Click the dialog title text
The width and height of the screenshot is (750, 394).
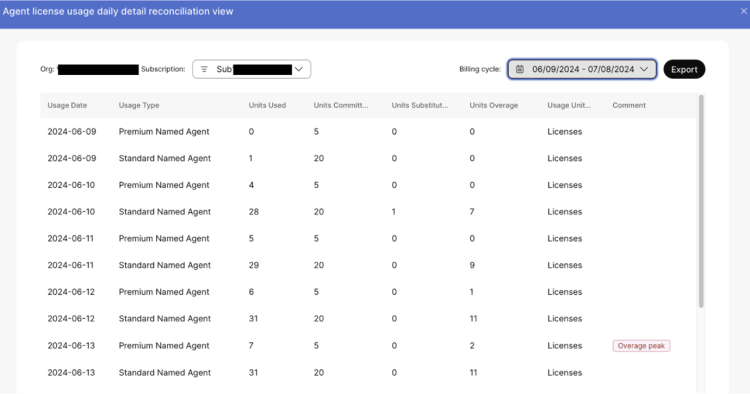[118, 11]
